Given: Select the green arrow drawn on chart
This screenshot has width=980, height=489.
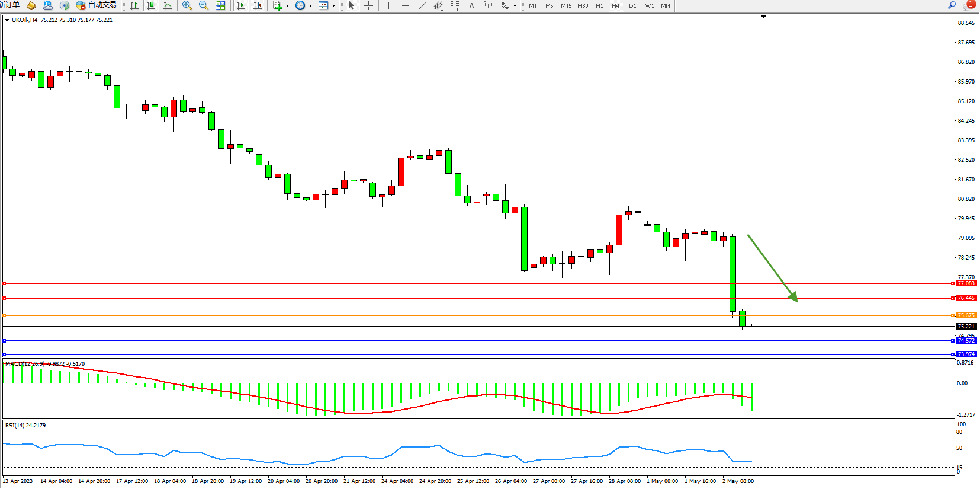Looking at the screenshot, I should [x=772, y=267].
